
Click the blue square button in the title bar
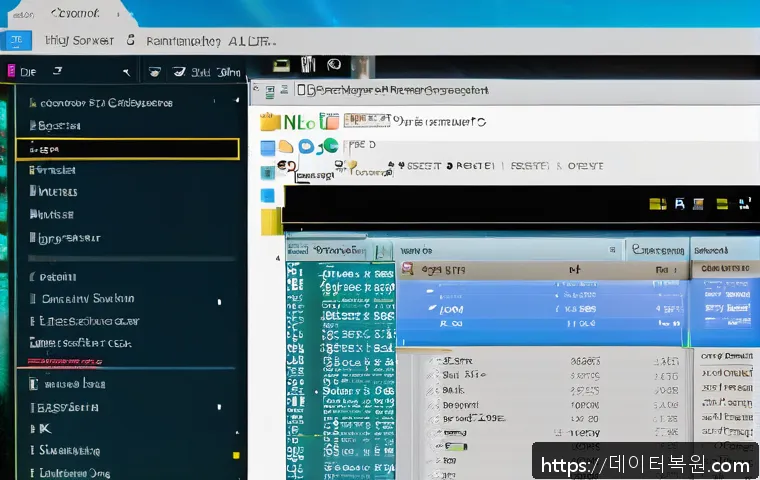[16, 40]
